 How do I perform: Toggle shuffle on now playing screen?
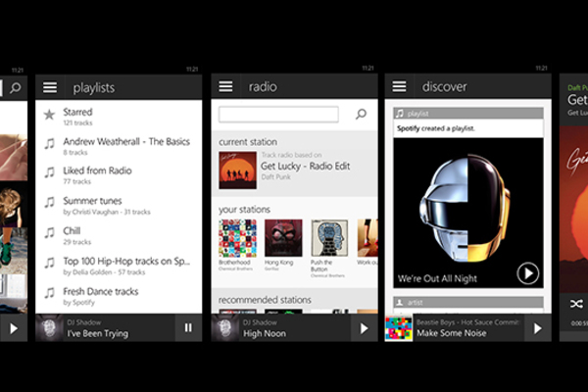coord(576,304)
